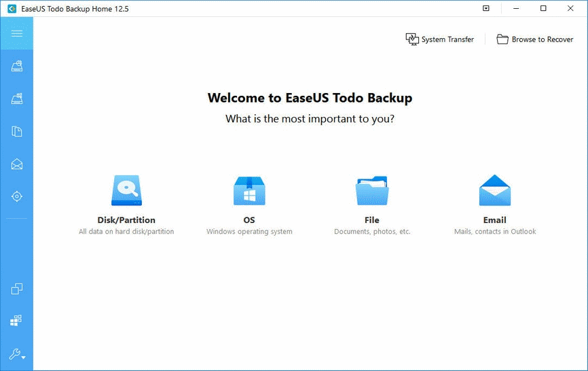This screenshot has width=588, height=371.
Task: Click 'Windows operating system' description
Action: (249, 232)
